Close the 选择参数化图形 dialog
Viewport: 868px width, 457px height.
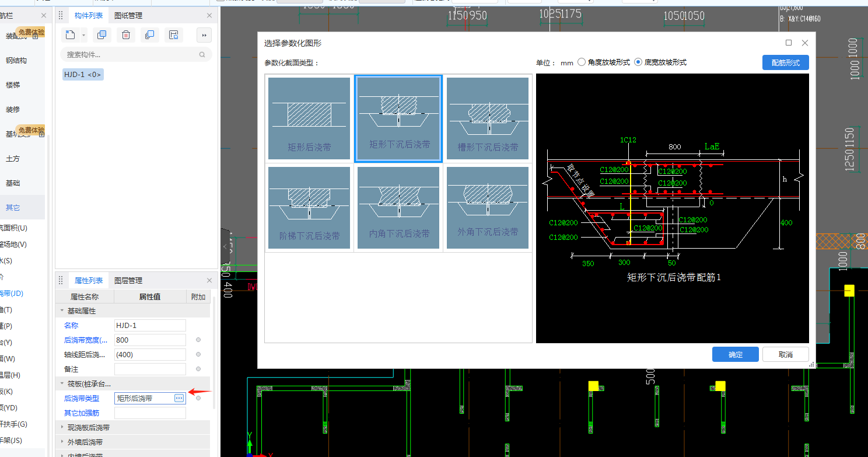click(x=805, y=43)
